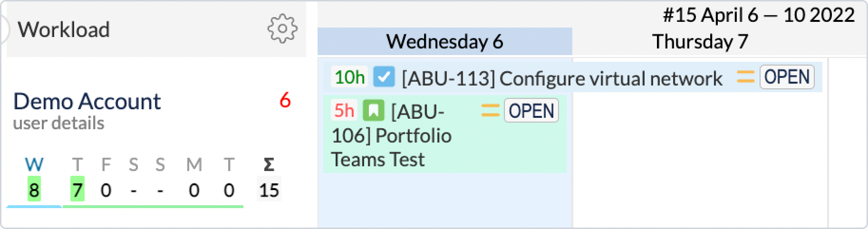The height and width of the screenshot is (229, 868).
Task: Click the sigma total column icon
Action: [269, 165]
